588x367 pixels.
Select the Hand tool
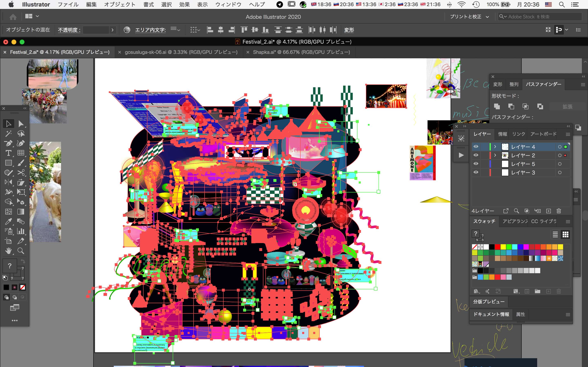point(8,251)
